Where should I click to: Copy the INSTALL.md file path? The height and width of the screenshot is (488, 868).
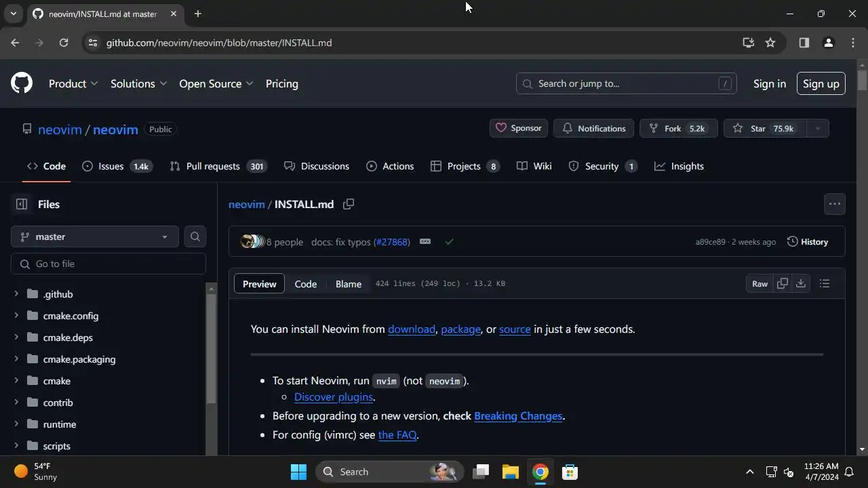[349, 204]
